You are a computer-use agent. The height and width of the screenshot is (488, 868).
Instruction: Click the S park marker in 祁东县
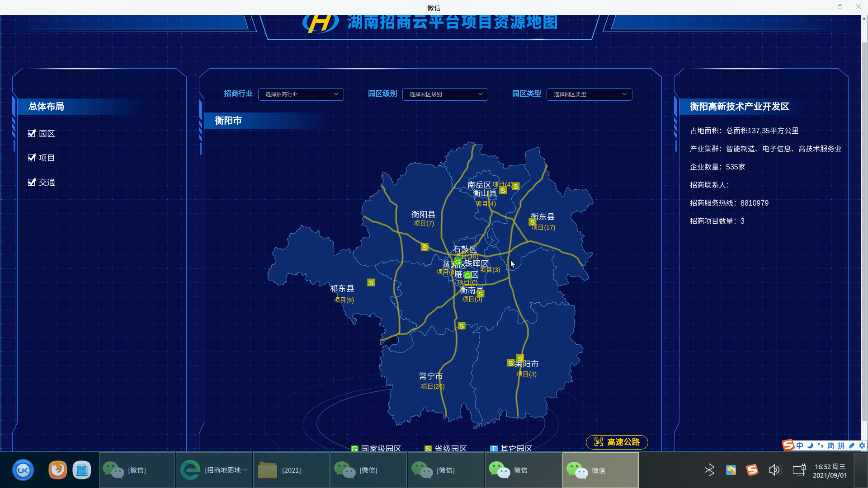click(x=371, y=283)
